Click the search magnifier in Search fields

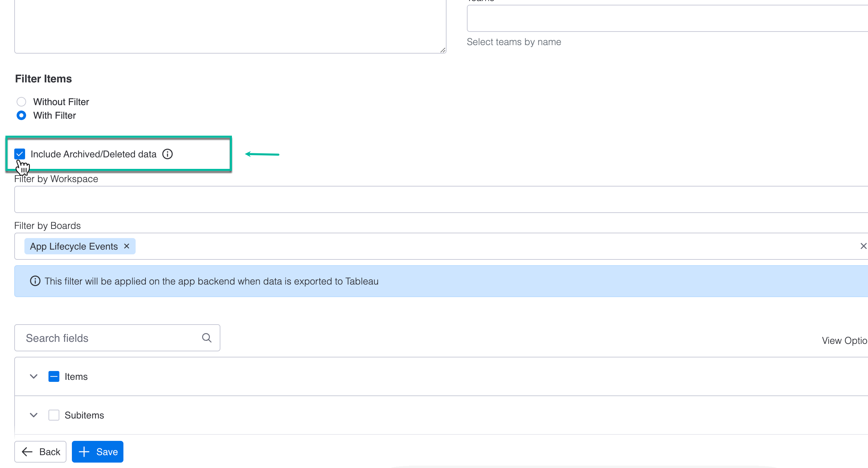point(206,338)
